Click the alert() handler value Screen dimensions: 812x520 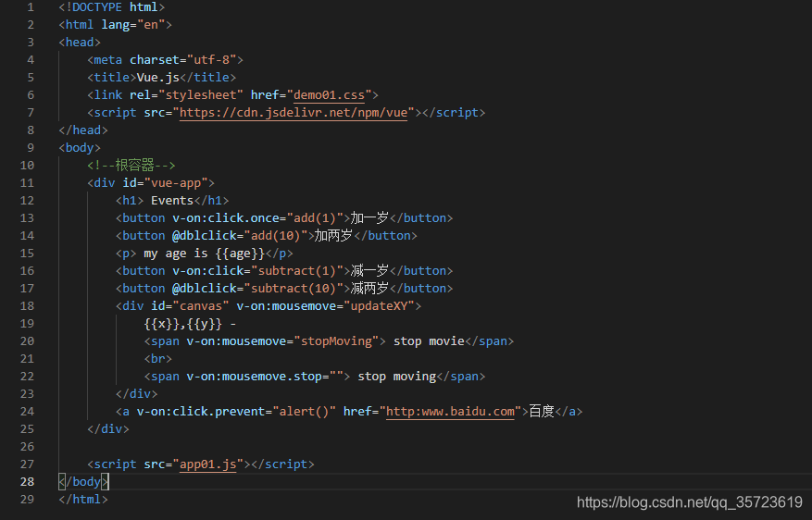pyautogui.click(x=304, y=412)
